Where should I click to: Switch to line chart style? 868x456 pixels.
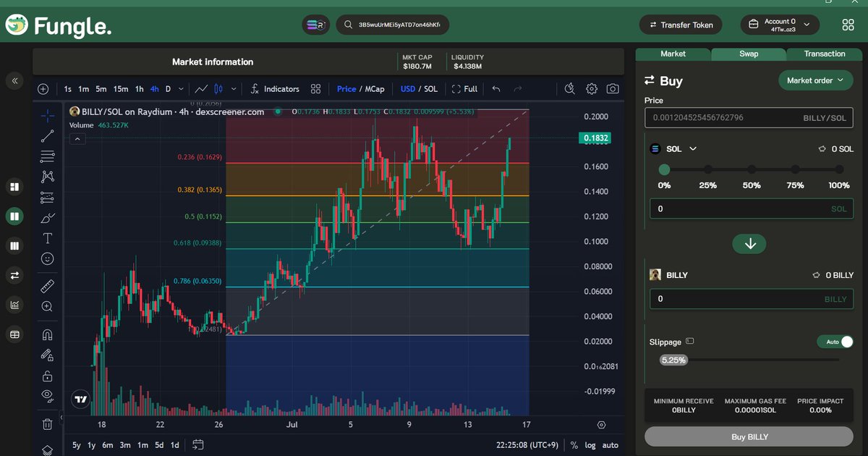point(202,89)
